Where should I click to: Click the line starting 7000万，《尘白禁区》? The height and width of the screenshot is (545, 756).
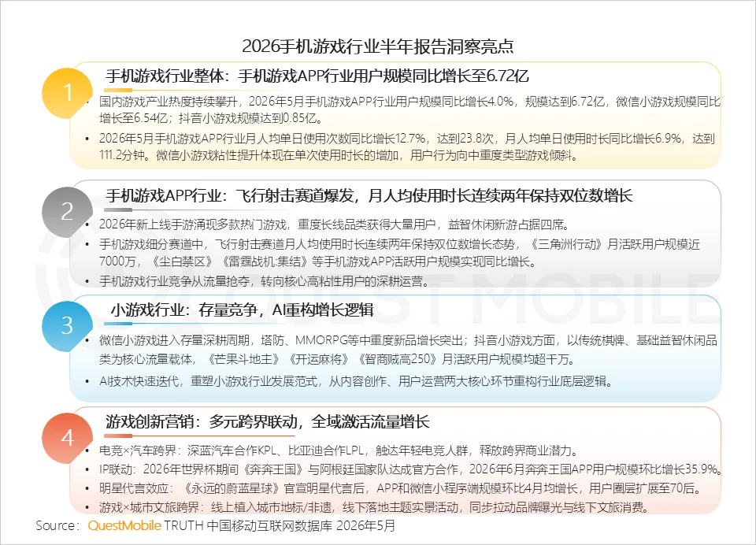tap(317, 262)
